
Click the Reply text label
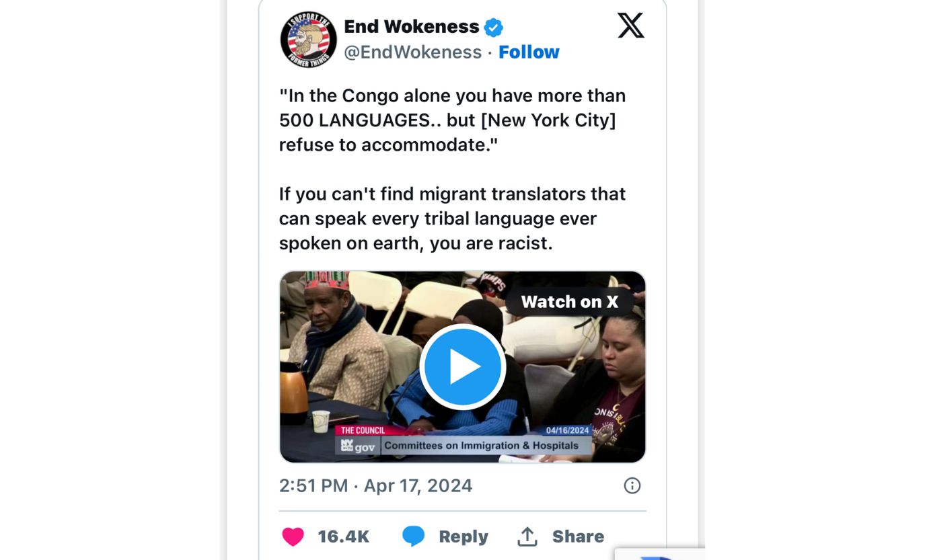[x=464, y=536]
